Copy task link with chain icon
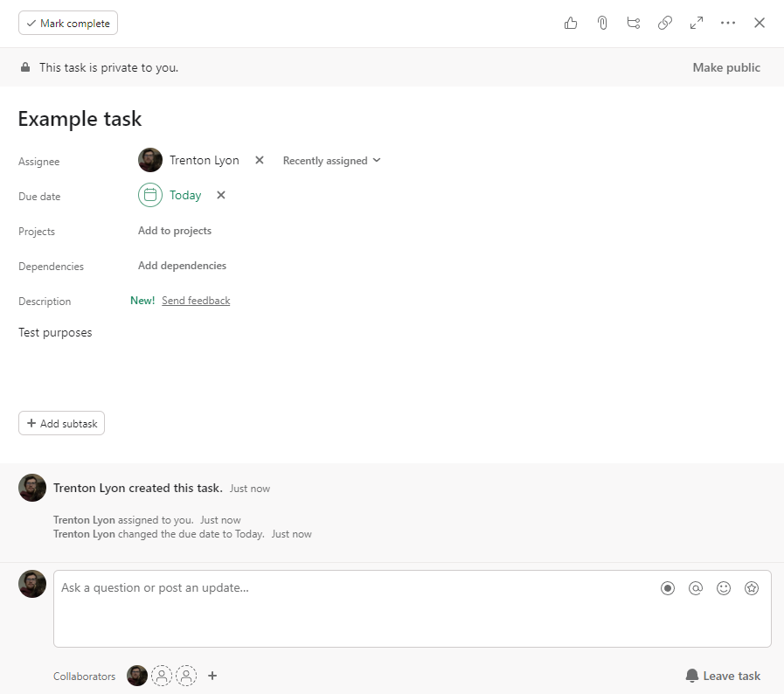This screenshot has width=784, height=694. pyautogui.click(x=665, y=23)
